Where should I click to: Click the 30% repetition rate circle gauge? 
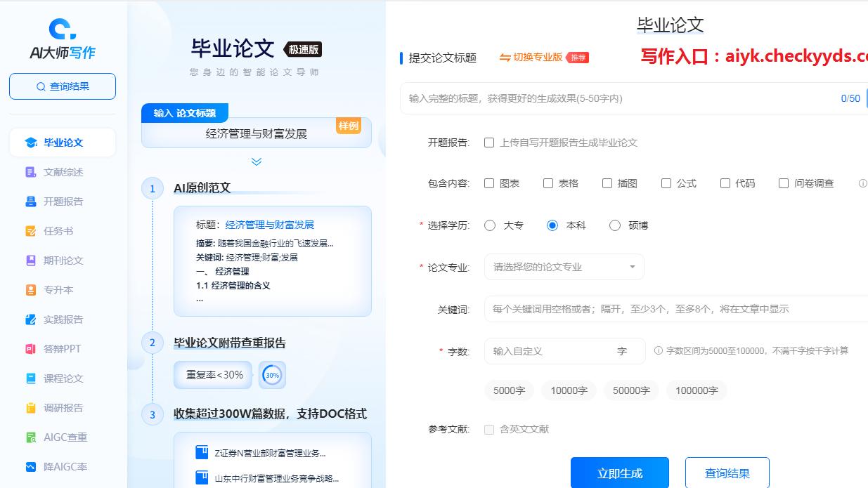click(272, 375)
